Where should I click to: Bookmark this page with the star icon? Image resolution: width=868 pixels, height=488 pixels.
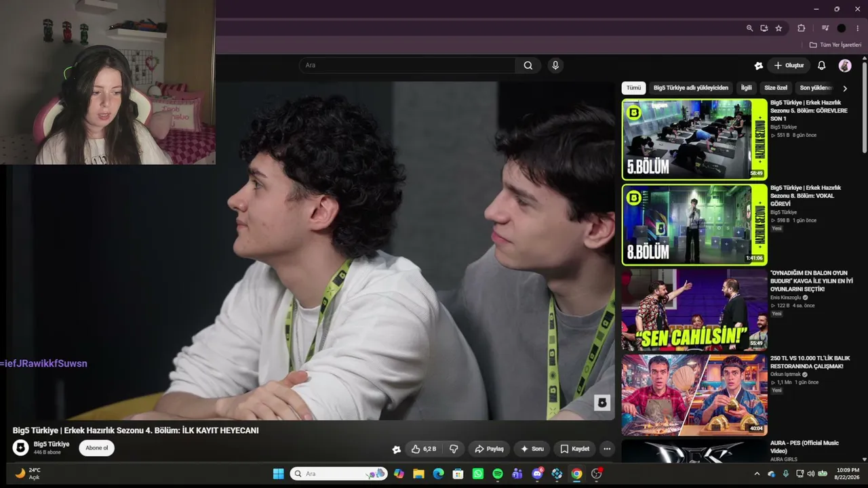point(778,28)
